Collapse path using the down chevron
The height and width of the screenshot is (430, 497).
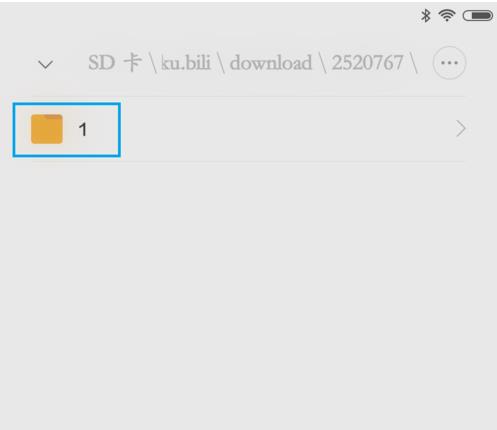pyautogui.click(x=45, y=64)
